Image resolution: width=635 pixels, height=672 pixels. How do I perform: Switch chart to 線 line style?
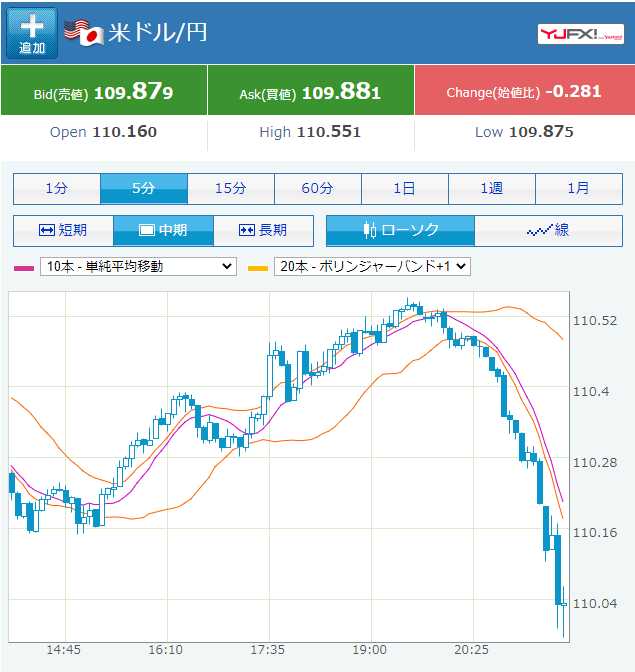coord(548,231)
